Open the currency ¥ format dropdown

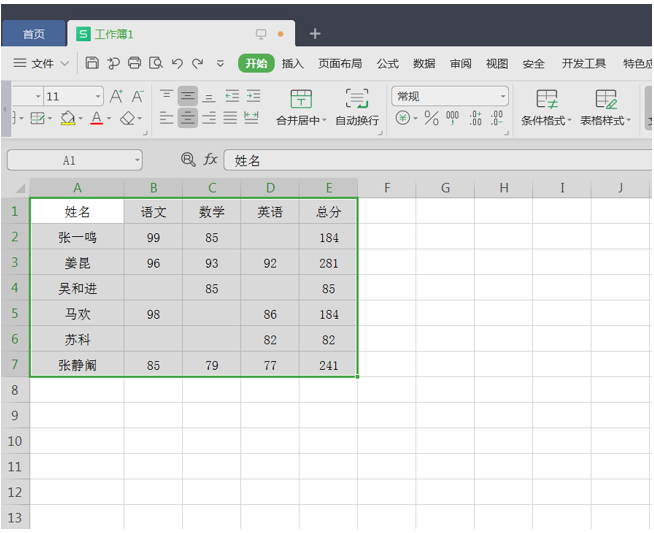pos(415,118)
